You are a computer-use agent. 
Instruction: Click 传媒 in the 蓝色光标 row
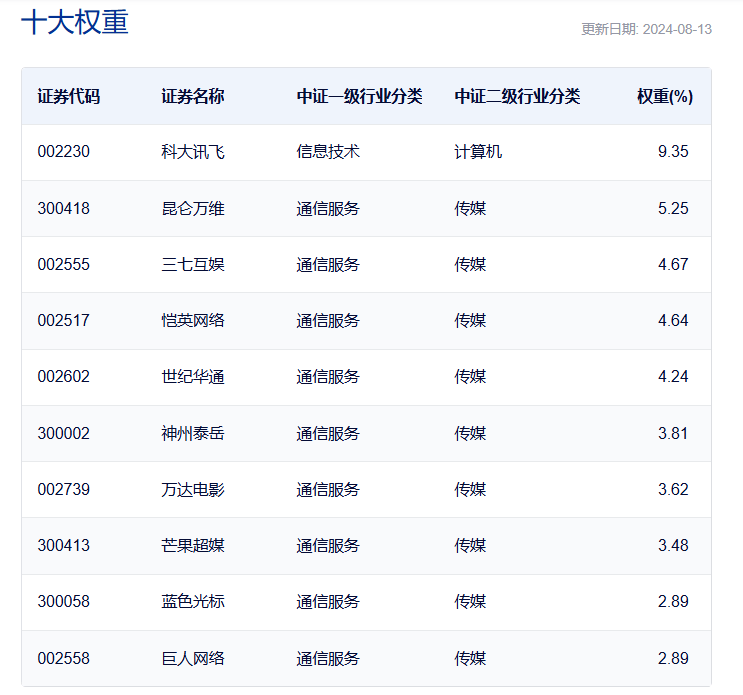tap(470, 602)
